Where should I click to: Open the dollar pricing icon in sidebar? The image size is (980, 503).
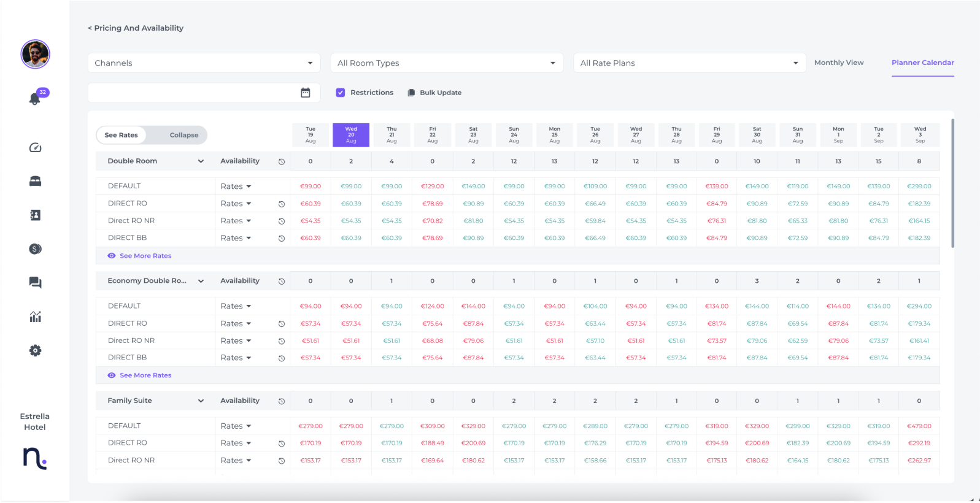pyautogui.click(x=35, y=248)
